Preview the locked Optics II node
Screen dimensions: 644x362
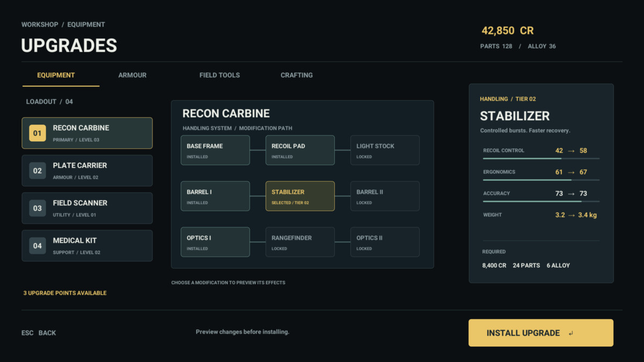(385, 242)
